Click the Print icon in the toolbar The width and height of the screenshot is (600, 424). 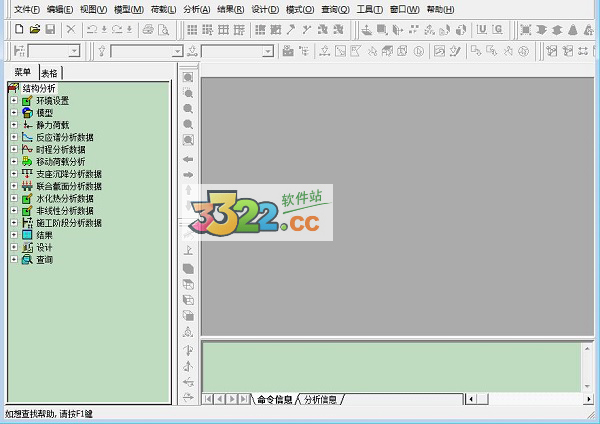click(x=148, y=29)
